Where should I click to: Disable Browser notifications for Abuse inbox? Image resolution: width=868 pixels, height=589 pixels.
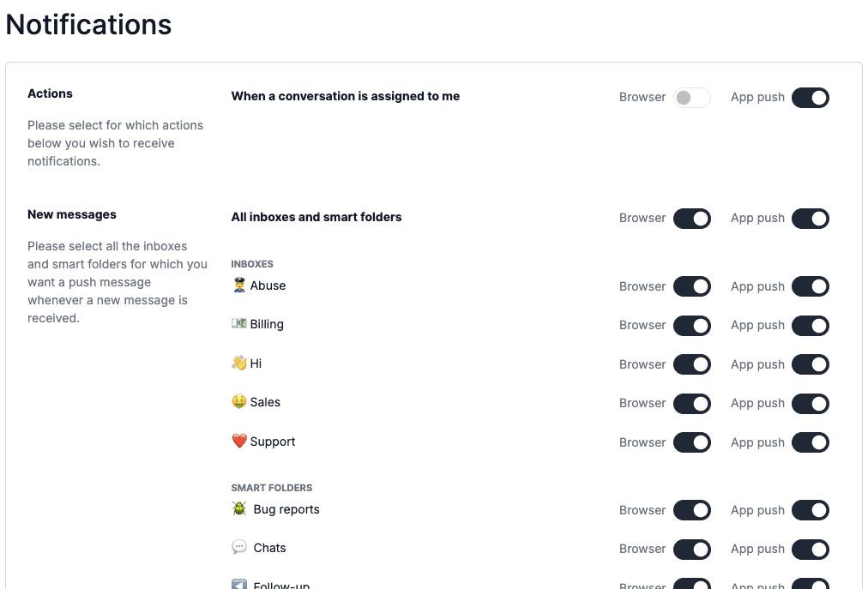click(691, 286)
